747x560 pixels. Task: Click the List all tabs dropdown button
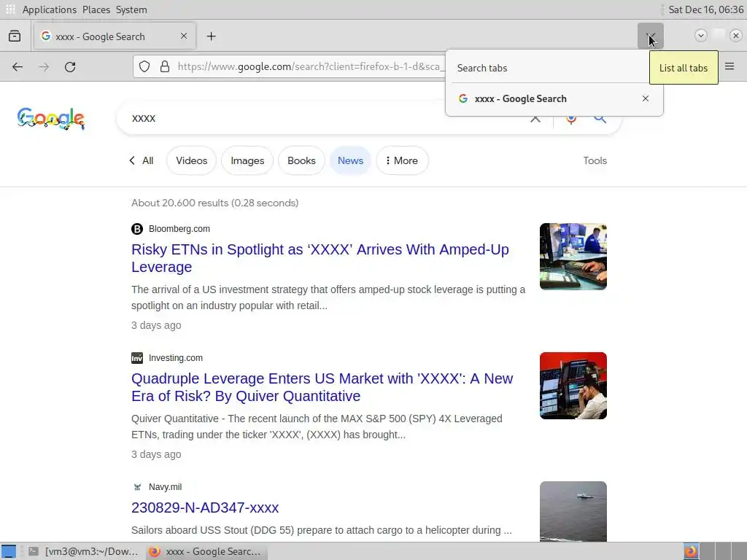pyautogui.click(x=650, y=36)
